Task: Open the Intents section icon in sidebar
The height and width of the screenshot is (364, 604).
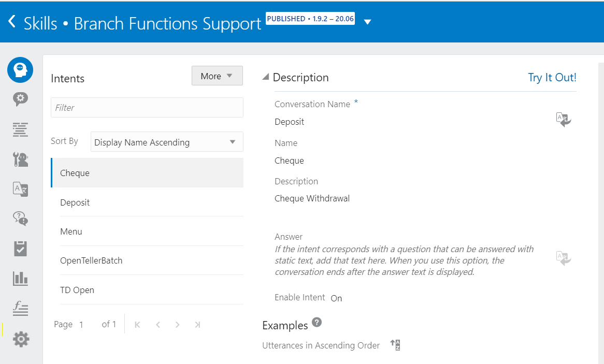Action: (20, 70)
